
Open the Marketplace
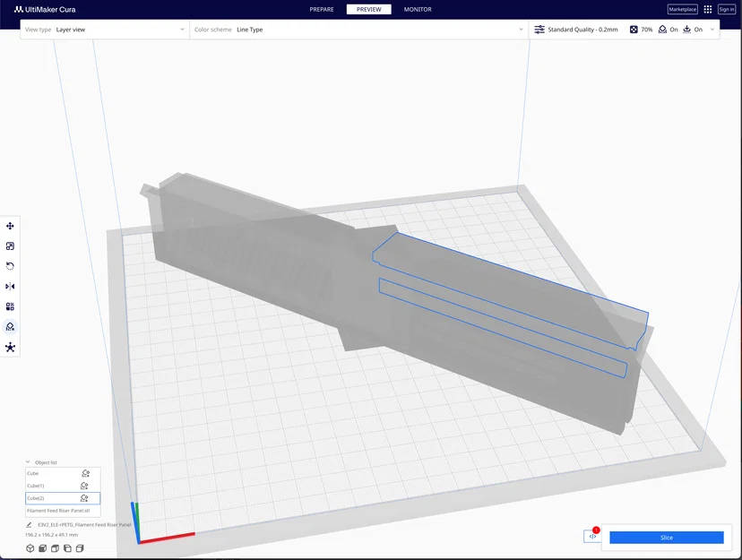(x=682, y=10)
